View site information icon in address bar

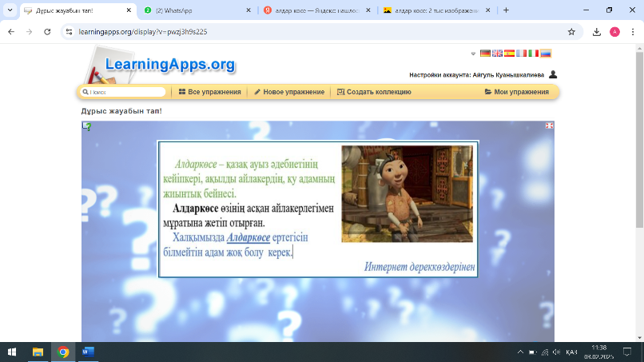(x=69, y=32)
